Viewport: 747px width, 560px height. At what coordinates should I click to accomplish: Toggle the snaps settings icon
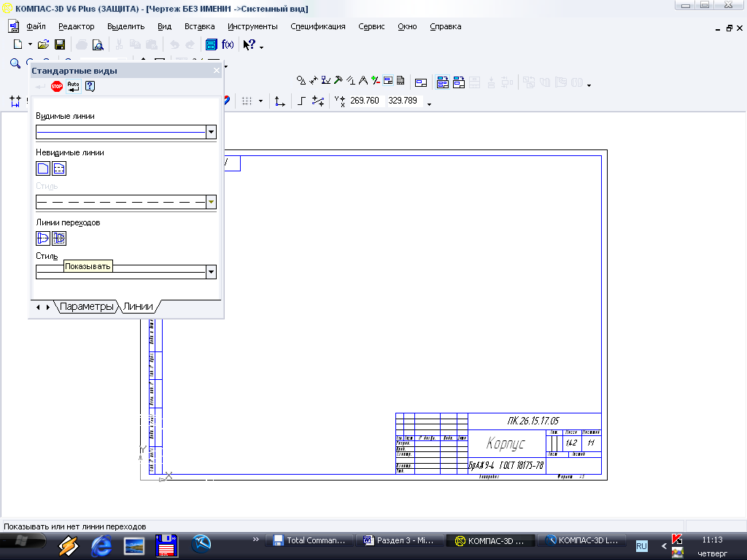[318, 101]
